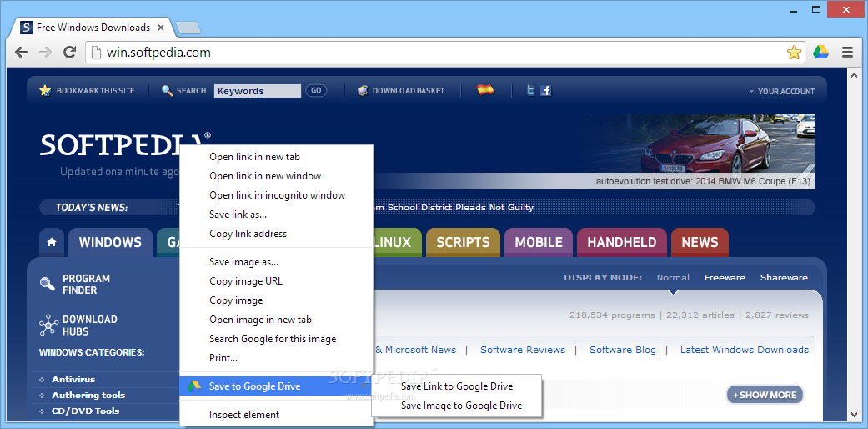
Task: Set display mode to Normal
Action: click(x=673, y=278)
